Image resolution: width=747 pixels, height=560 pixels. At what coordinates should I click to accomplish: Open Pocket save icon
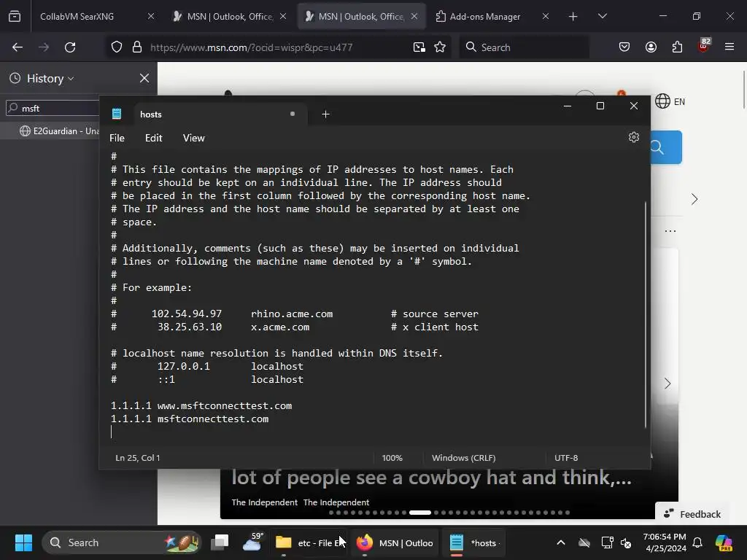pos(624,47)
